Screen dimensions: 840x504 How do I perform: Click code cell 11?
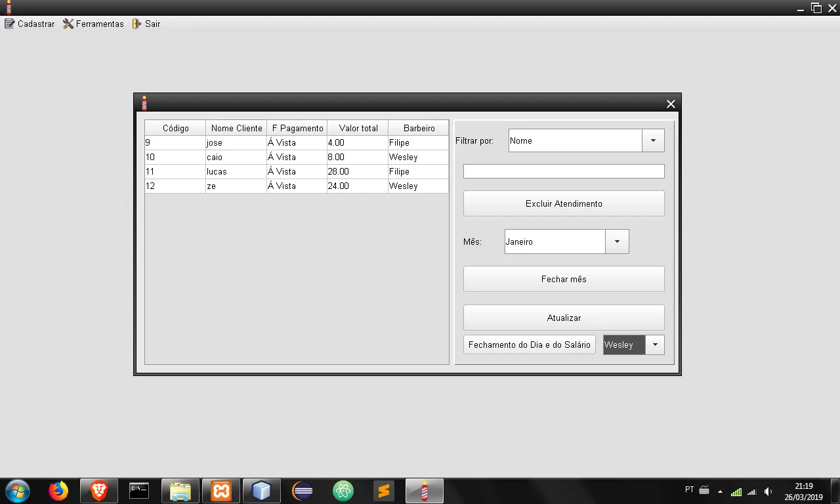pyautogui.click(x=175, y=171)
